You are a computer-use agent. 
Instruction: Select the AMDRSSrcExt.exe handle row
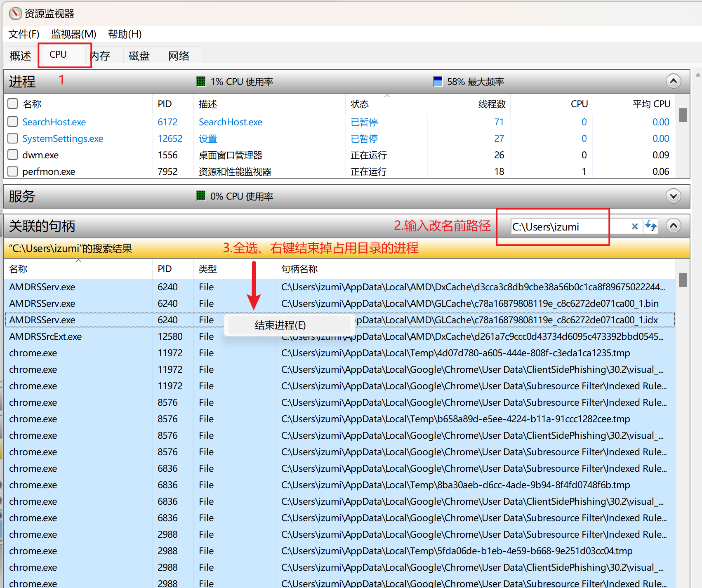coord(45,336)
